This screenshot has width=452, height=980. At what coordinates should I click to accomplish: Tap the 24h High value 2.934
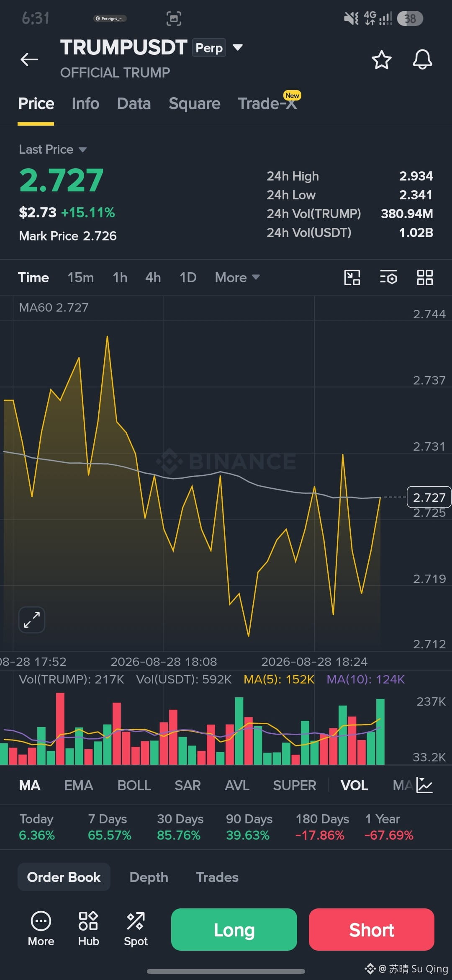(416, 176)
